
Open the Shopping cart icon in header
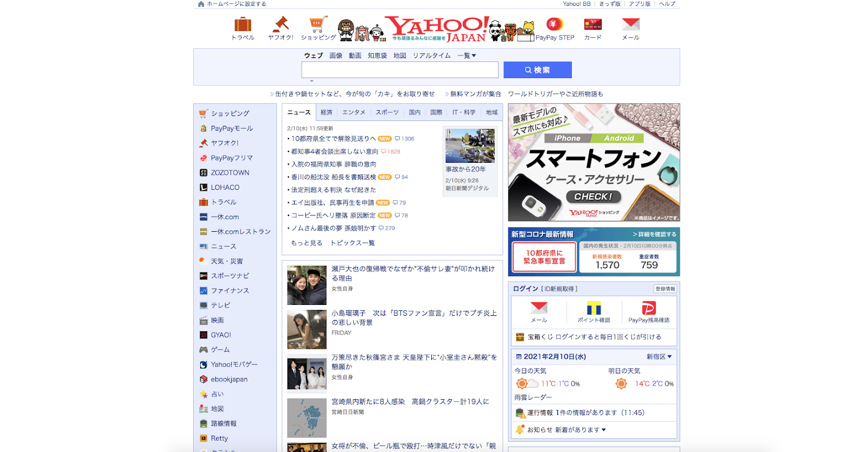coord(318,24)
